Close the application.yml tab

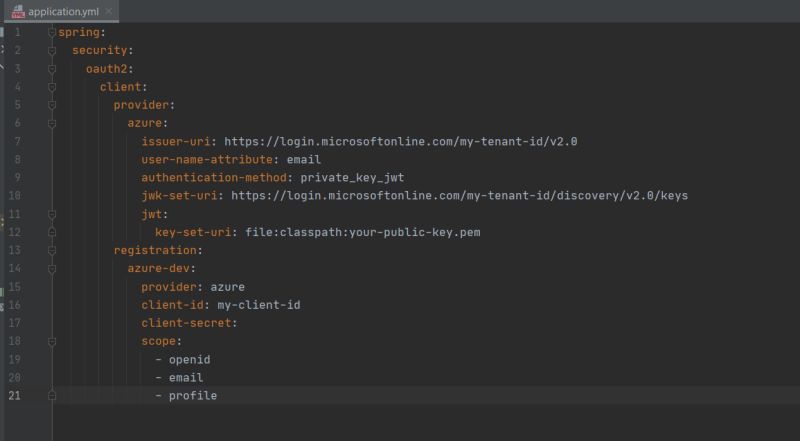[109, 11]
